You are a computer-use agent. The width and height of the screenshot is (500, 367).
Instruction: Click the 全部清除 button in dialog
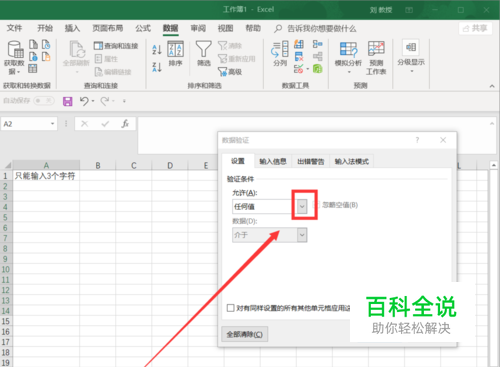pyautogui.click(x=245, y=334)
